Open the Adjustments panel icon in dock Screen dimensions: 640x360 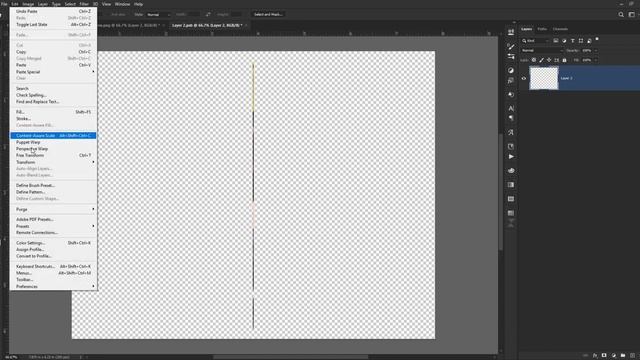tap(511, 70)
